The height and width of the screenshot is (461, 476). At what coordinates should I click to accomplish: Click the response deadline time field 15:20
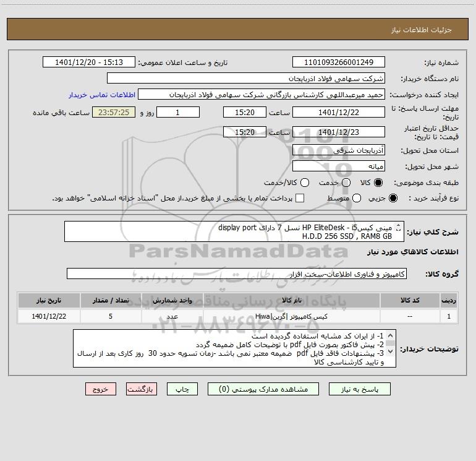click(x=245, y=112)
